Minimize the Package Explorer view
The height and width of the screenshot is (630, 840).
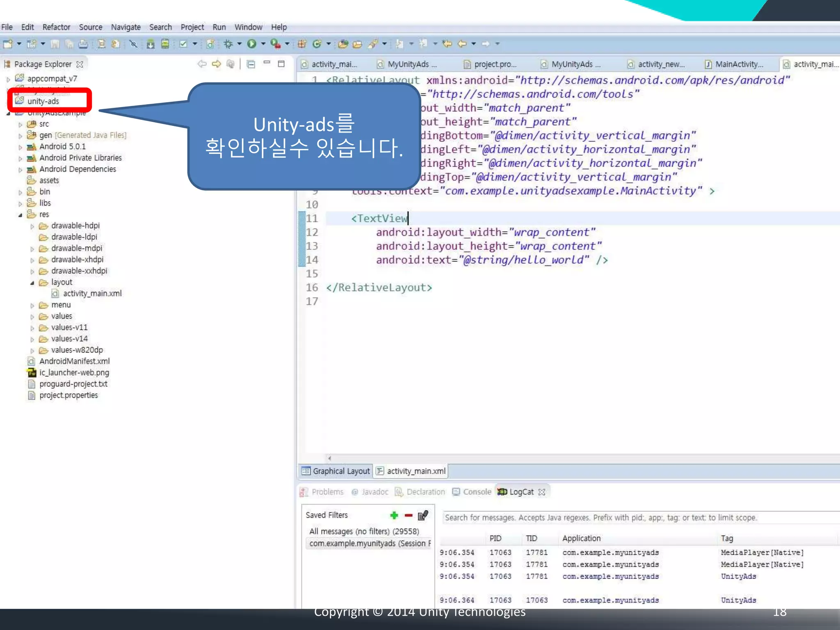pos(267,63)
